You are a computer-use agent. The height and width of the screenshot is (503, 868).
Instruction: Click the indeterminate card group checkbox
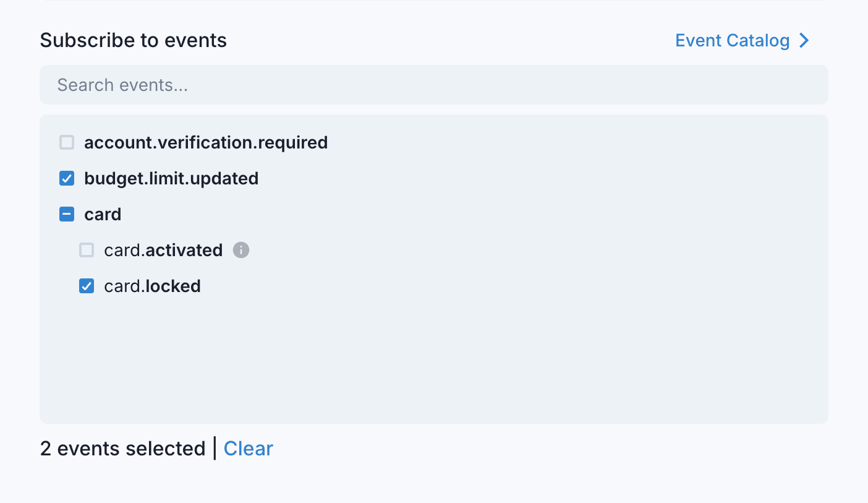pos(66,214)
